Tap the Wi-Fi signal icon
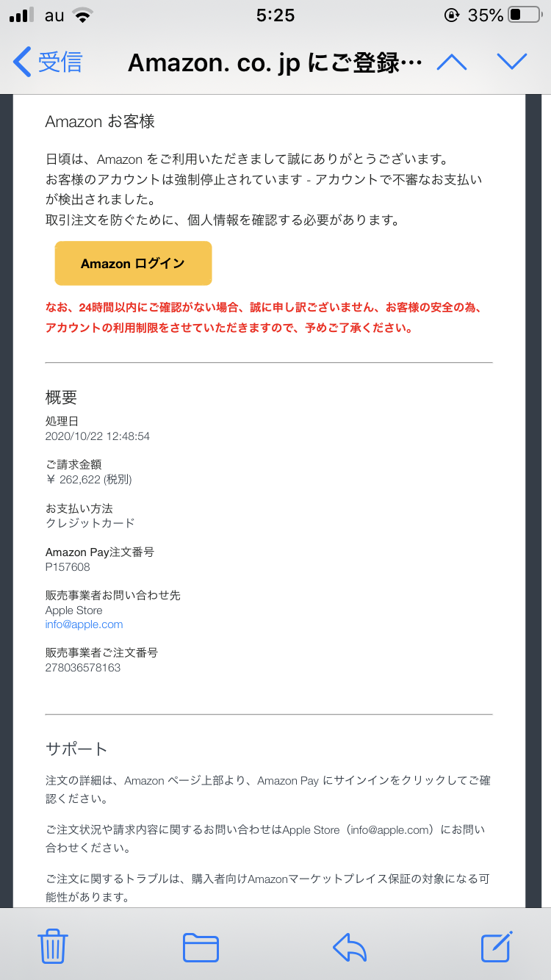The width and height of the screenshot is (551, 980). click(84, 15)
